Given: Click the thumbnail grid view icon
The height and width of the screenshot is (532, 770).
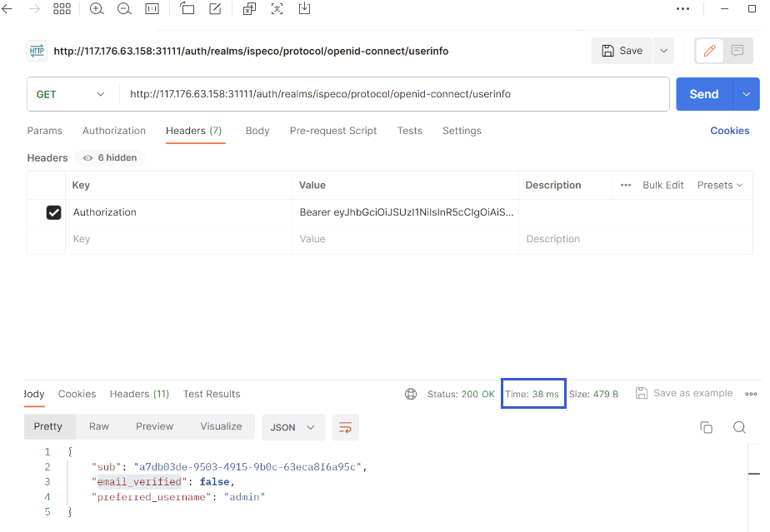Looking at the screenshot, I should (x=62, y=9).
